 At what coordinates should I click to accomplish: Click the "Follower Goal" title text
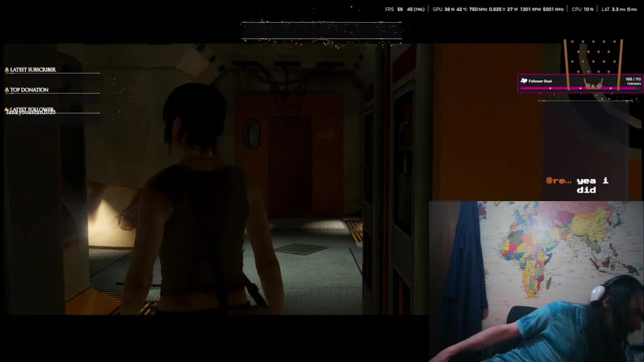540,81
